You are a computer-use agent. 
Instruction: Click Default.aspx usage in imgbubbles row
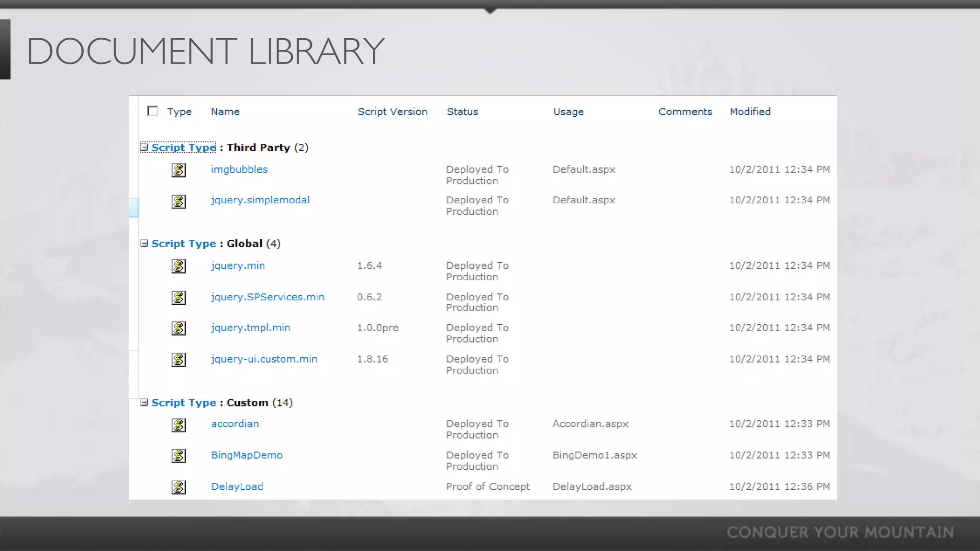[x=584, y=170]
